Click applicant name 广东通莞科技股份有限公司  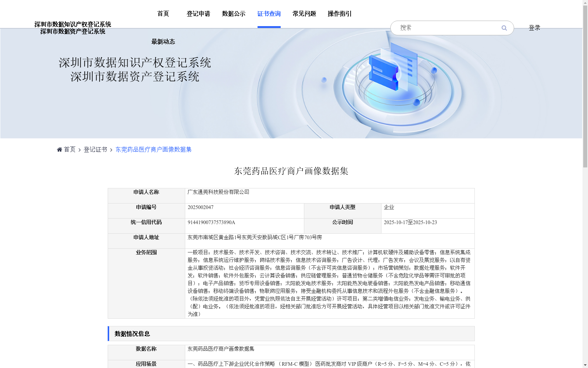coord(218,192)
